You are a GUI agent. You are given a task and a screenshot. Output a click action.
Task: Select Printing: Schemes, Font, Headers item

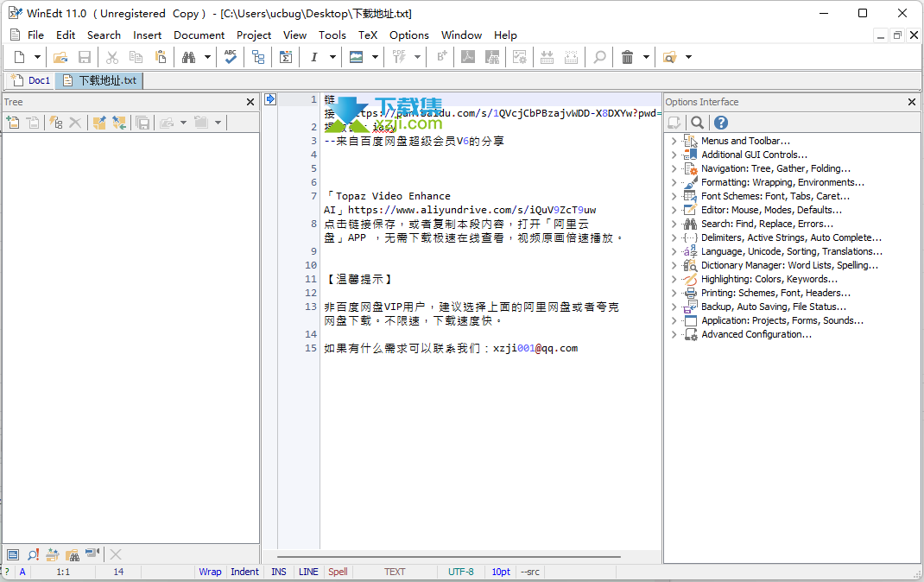click(x=775, y=293)
